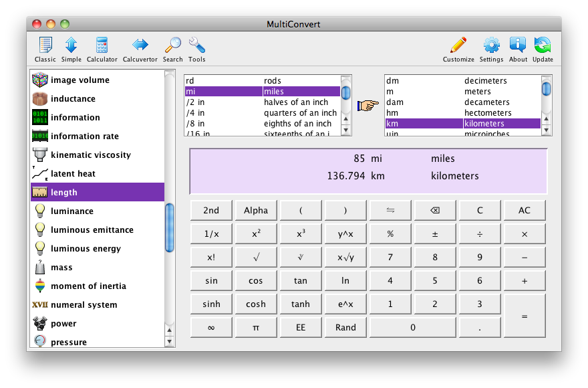Click the square root key
Screen dimensions: 588x388
256,258
